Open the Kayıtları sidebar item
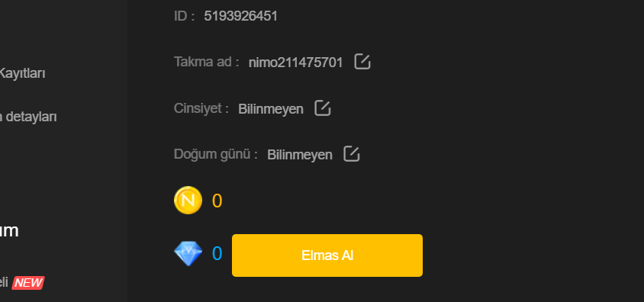Image resolution: width=644 pixels, height=302 pixels. [23, 74]
